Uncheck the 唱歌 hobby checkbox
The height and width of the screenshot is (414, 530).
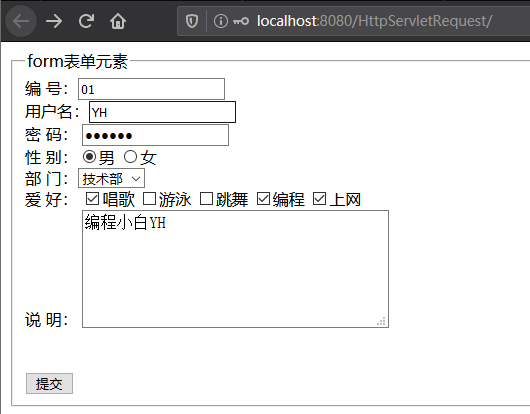click(92, 199)
